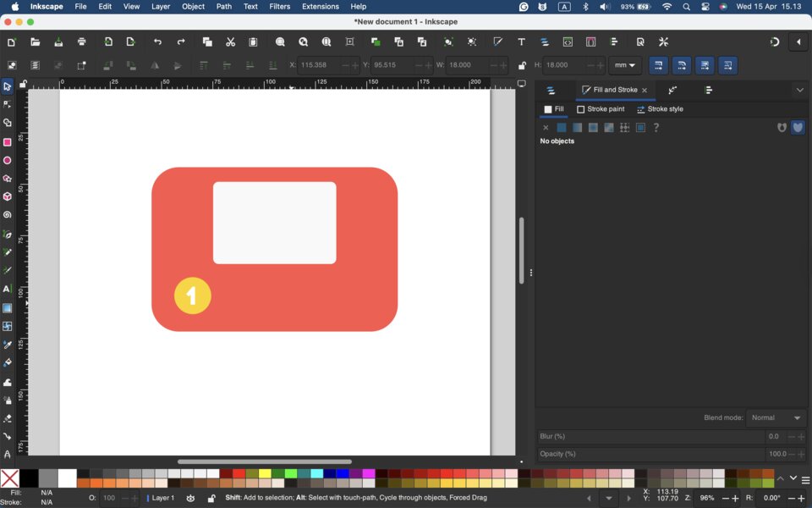The image size is (812, 508).
Task: Open the Blend mode Normal dropdown
Action: click(x=776, y=418)
